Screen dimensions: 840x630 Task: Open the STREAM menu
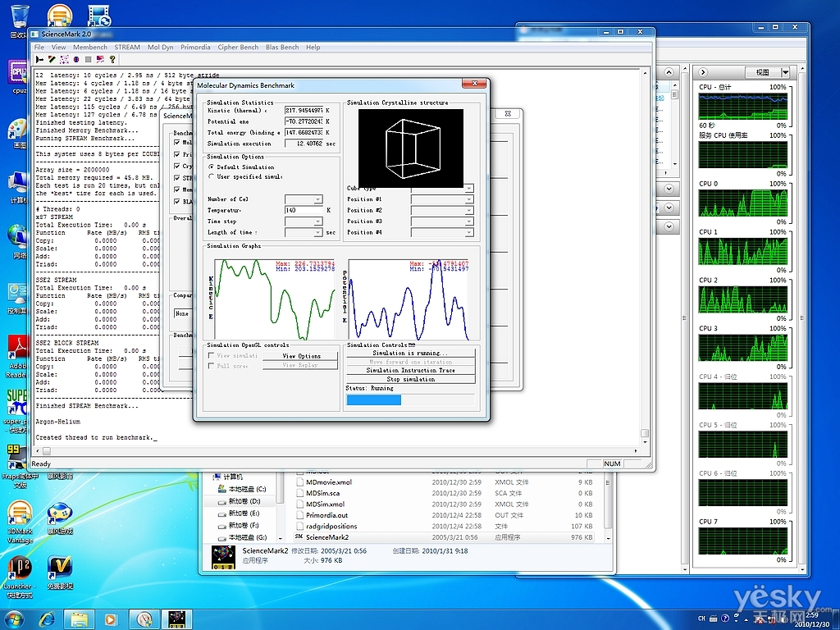(x=127, y=47)
